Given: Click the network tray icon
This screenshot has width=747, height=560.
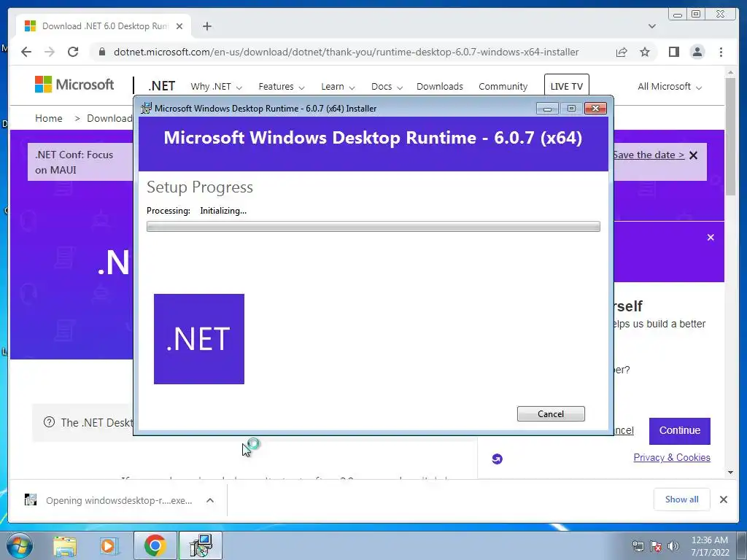Looking at the screenshot, I should pos(638,547).
